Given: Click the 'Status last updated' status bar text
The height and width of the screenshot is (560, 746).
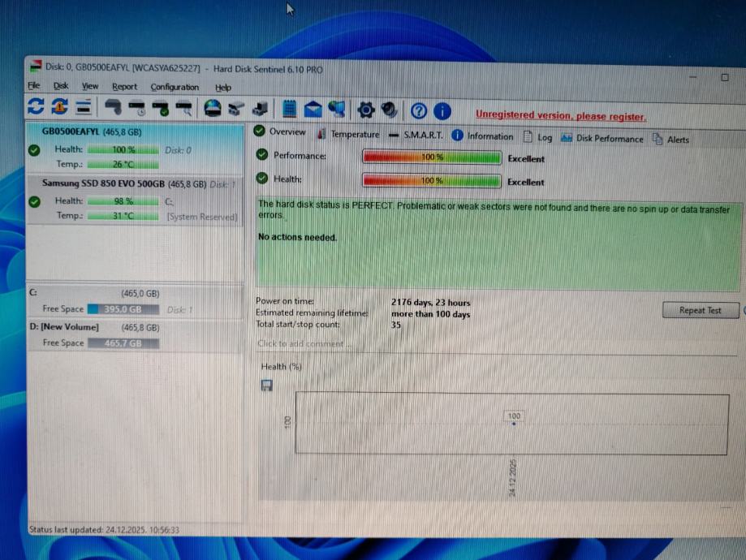Looking at the screenshot, I should tap(104, 529).
